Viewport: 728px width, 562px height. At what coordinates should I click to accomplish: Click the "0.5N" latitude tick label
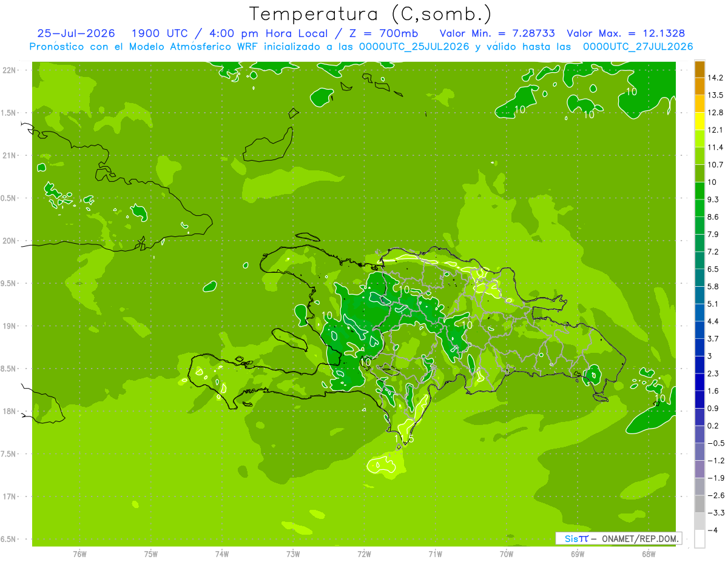click(x=9, y=198)
